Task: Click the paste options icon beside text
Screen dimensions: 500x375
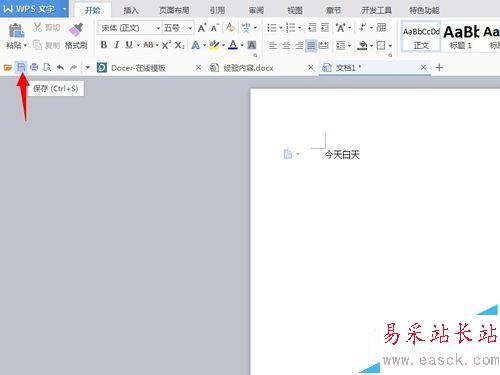Action: 288,154
